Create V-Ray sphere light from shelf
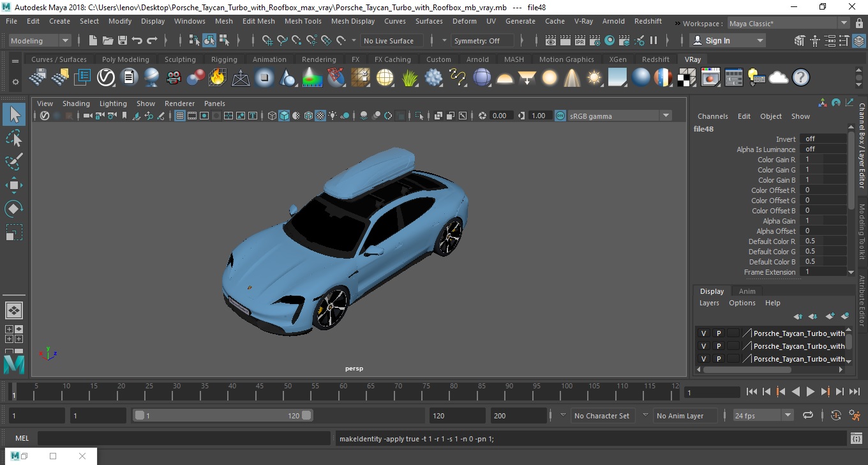Screen dimensions: 868x465 (x=550, y=78)
